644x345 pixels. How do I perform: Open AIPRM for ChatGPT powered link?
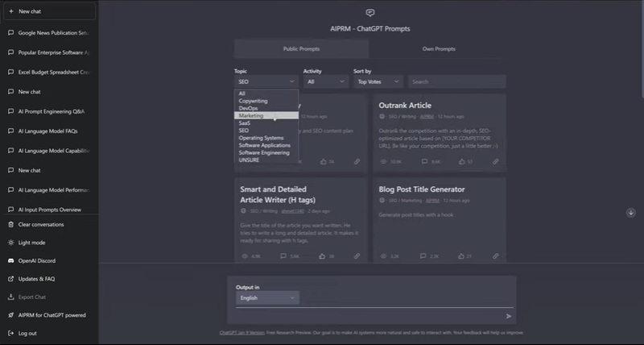[49, 315]
